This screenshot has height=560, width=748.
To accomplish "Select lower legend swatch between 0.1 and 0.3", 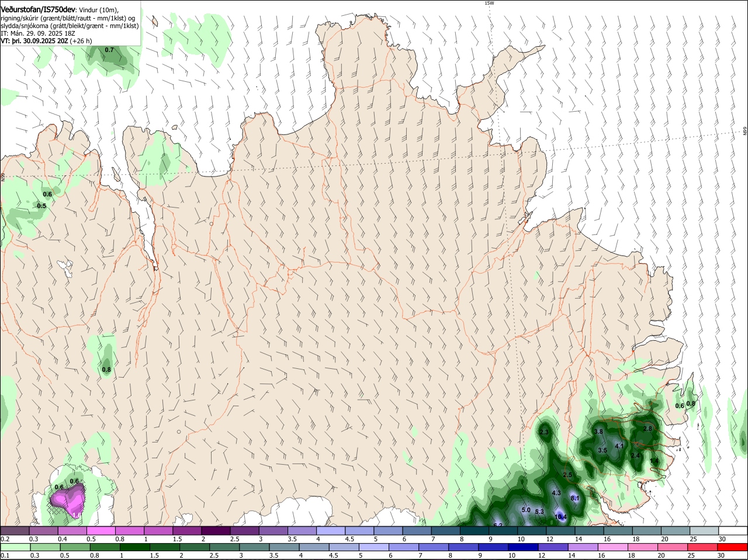I will (x=15, y=547).
